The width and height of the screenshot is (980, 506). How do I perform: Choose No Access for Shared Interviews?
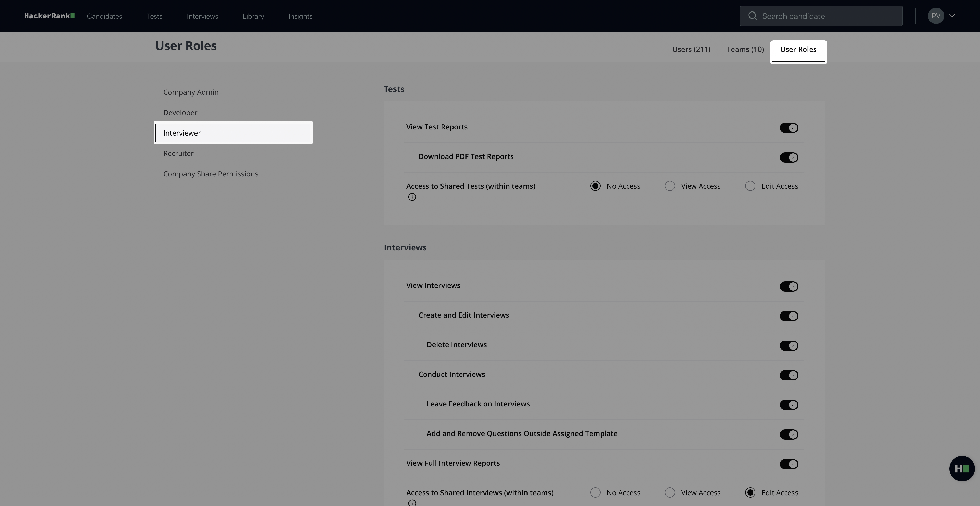coord(595,493)
